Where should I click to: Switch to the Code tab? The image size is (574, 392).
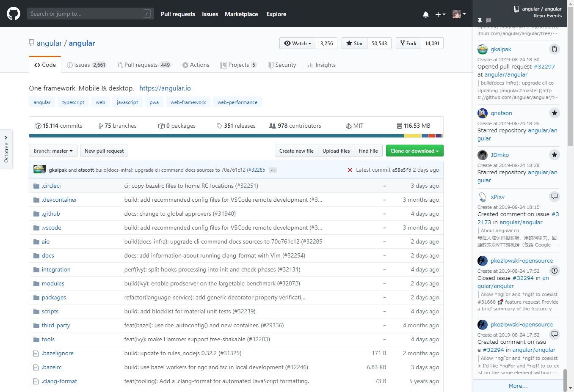point(45,65)
